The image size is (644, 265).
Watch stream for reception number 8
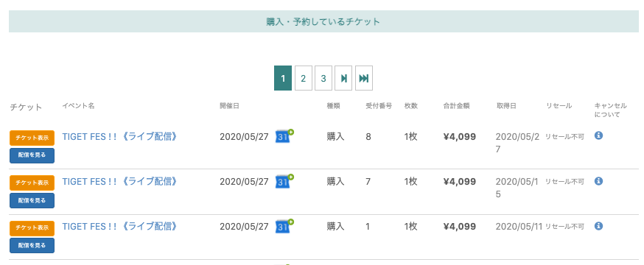pyautogui.click(x=32, y=155)
